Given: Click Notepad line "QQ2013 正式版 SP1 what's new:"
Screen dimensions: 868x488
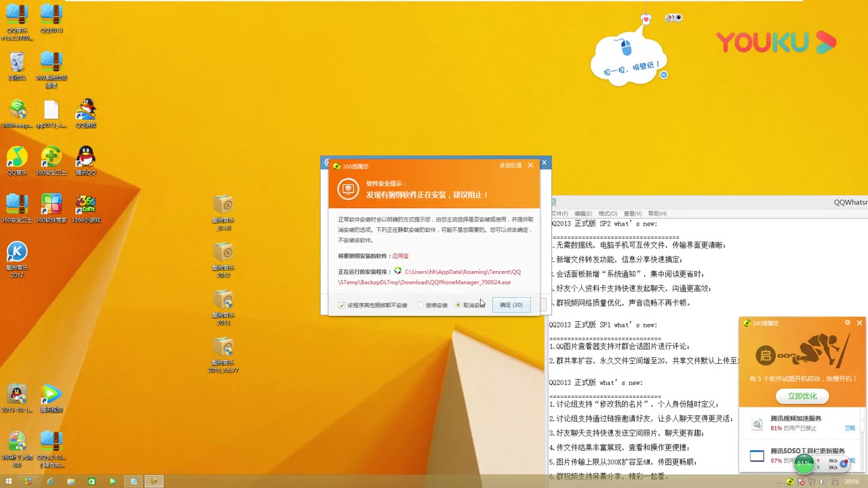Looking at the screenshot, I should click(603, 325).
